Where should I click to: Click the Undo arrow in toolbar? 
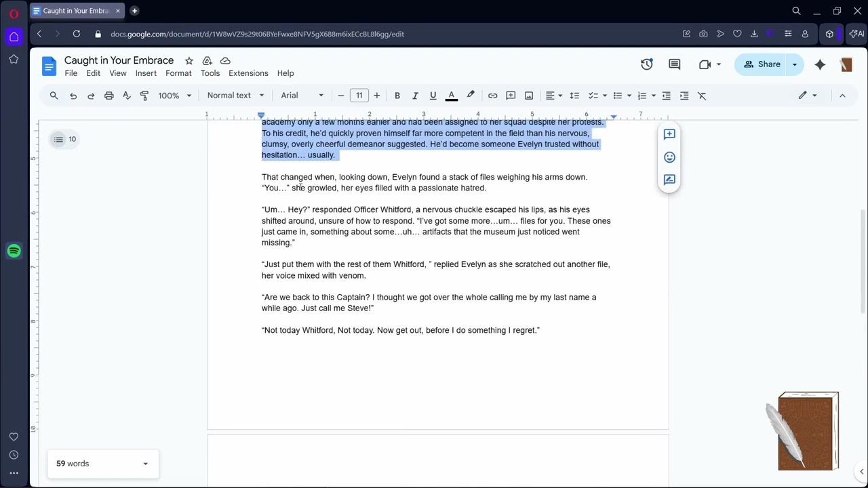(73, 96)
